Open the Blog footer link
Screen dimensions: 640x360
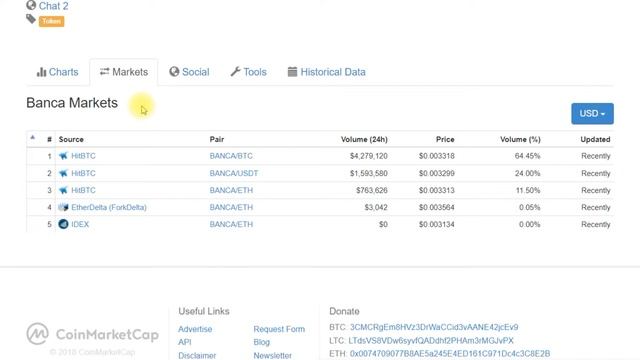pos(262,342)
